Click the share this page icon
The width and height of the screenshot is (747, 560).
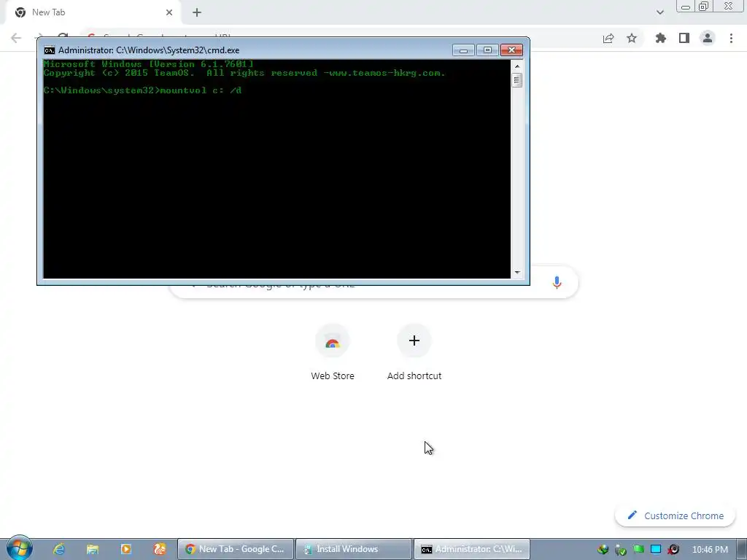(x=608, y=38)
